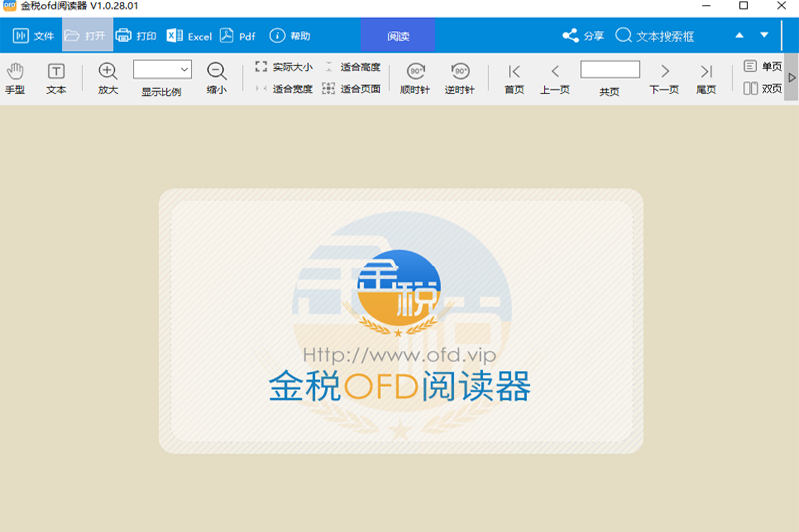The image size is (799, 532).
Task: Zoom out with 缩小
Action: 216,78
